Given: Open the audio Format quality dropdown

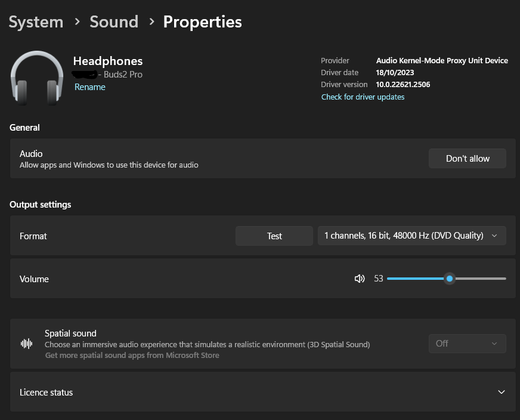Looking at the screenshot, I should [411, 236].
